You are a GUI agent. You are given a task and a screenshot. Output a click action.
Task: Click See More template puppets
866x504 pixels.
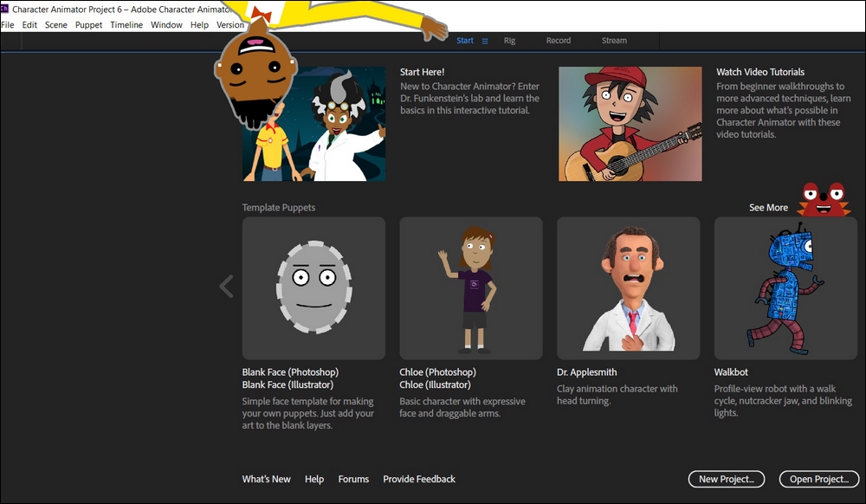coord(768,208)
